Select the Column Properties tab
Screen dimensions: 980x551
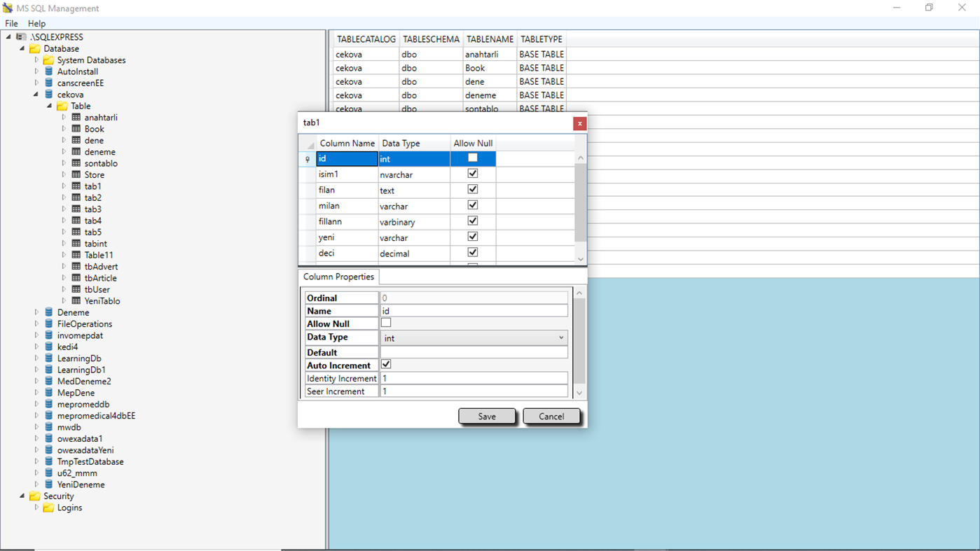pos(338,277)
